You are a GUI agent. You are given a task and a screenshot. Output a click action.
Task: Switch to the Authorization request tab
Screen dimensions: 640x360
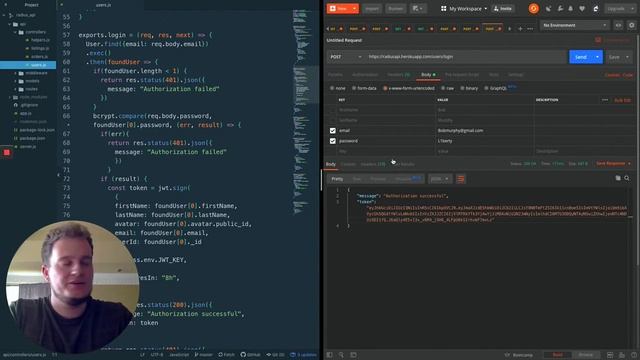[x=365, y=75]
